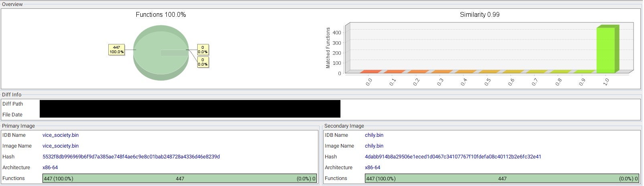644x186 pixels.
Task: Select the primary Image Name vice_society.bin field
Action: [x=61, y=146]
